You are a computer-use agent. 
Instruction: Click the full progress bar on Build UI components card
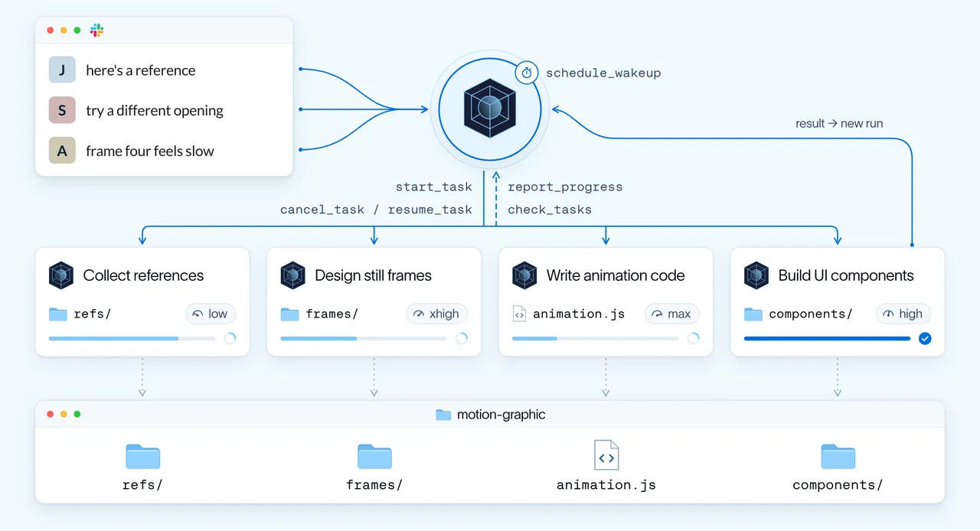tap(828, 338)
